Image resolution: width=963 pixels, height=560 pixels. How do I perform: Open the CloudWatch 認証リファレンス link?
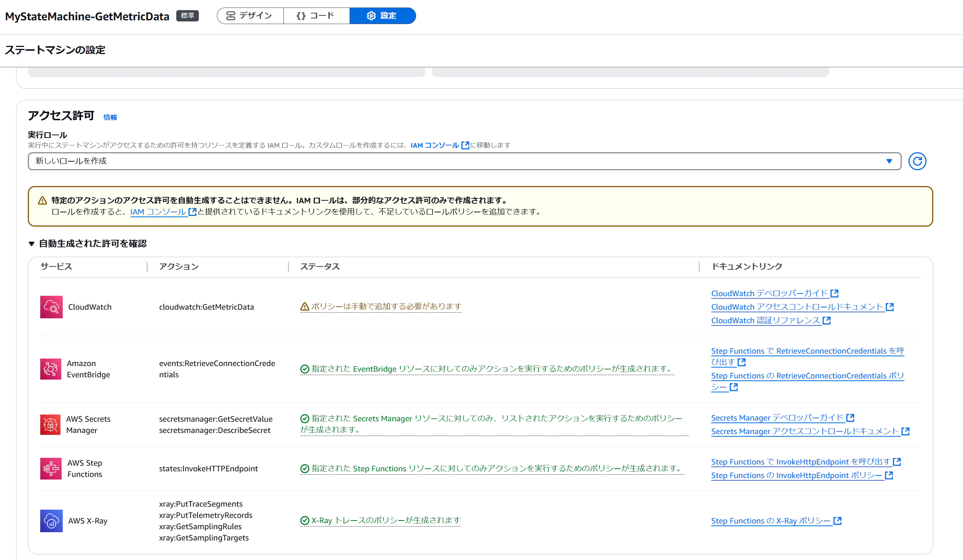(x=765, y=321)
